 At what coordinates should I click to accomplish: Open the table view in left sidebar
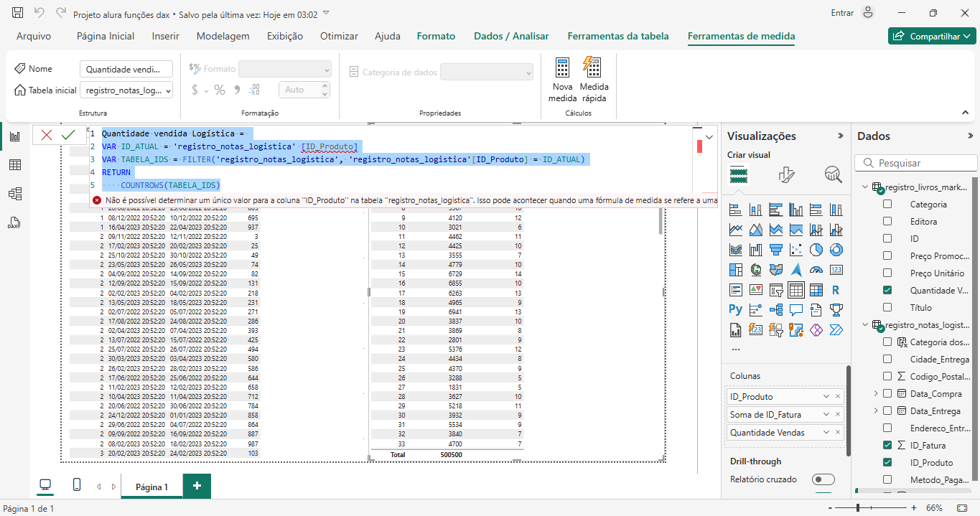click(14, 165)
